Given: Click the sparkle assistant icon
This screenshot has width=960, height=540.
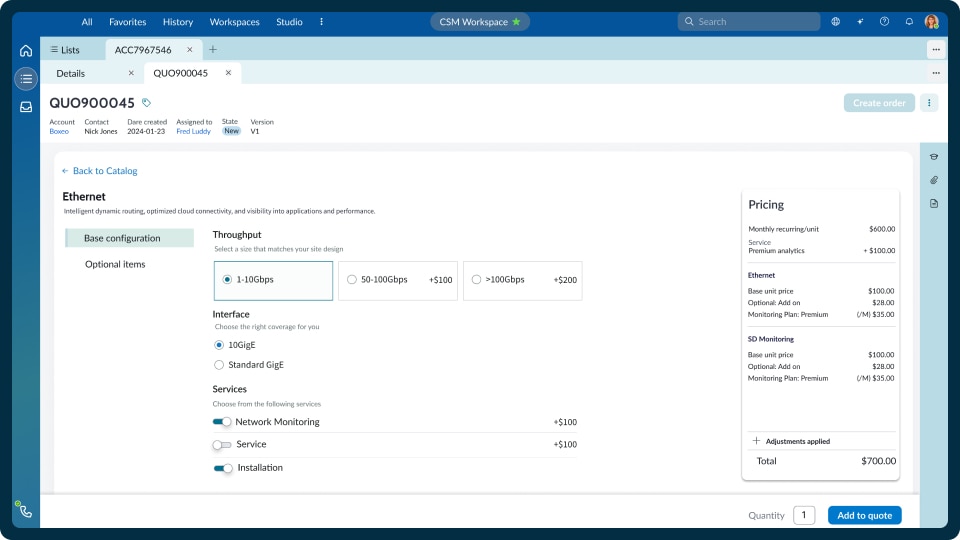Looking at the screenshot, I should (860, 21).
